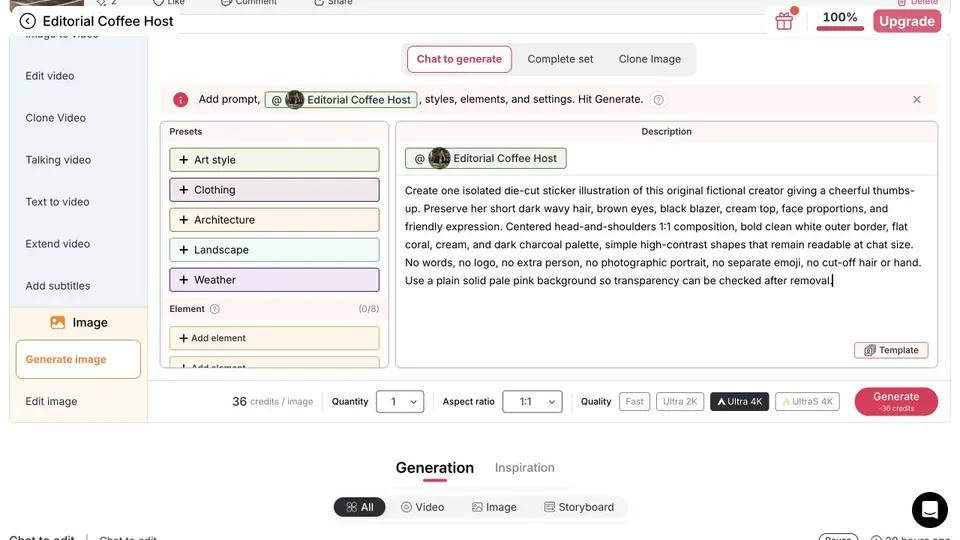Click the Video filter play icon

406,507
